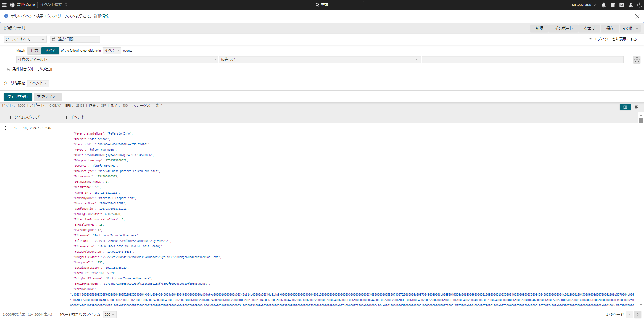The image size is (644, 321).
Task: Click the "LocalAddressIP4" JSON line
Action: click(102, 268)
